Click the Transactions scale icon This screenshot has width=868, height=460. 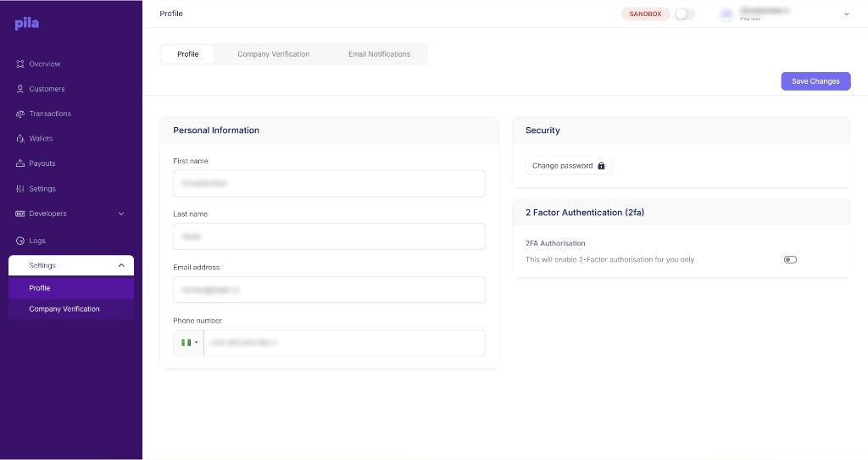(20, 114)
